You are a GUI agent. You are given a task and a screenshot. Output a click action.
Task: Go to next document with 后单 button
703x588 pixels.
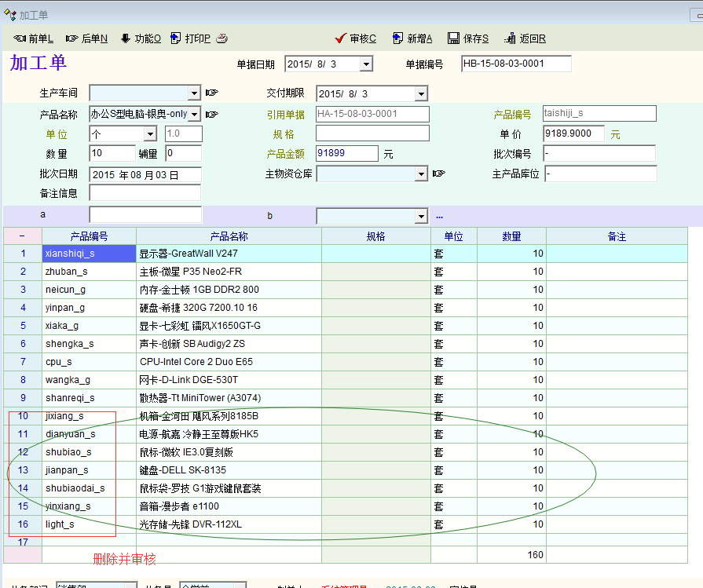pos(86,38)
